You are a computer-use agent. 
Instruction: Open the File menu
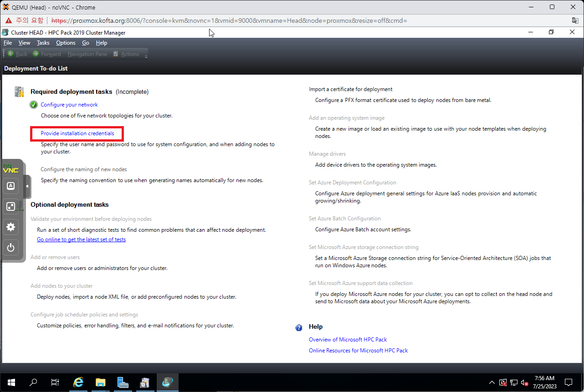tap(8, 43)
